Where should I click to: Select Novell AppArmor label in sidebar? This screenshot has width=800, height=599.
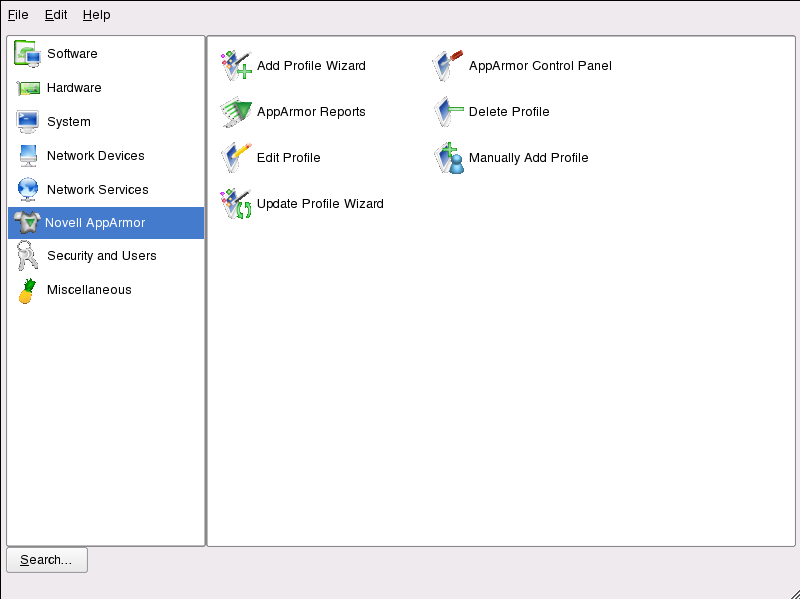pyautogui.click(x=95, y=223)
